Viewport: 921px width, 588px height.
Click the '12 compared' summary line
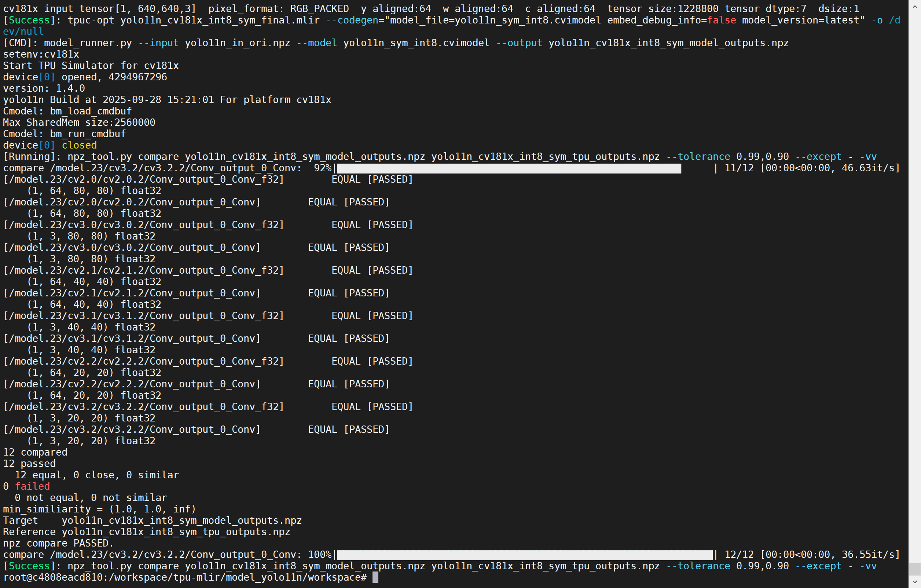(35, 452)
